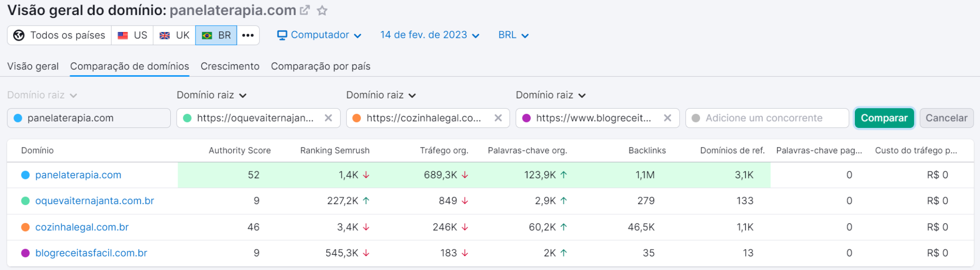The height and width of the screenshot is (270, 980).
Task: Click the Cancelar button
Action: coord(946,118)
